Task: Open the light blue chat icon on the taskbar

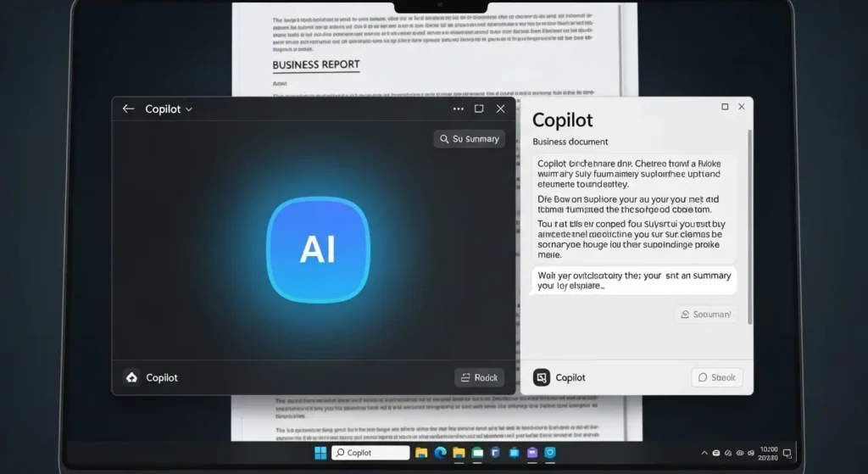Action: point(549,453)
